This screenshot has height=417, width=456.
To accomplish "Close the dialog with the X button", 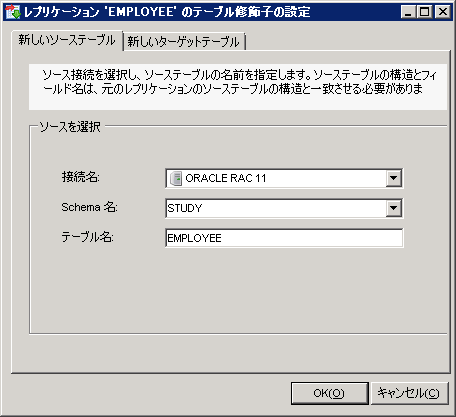I will [443, 12].
